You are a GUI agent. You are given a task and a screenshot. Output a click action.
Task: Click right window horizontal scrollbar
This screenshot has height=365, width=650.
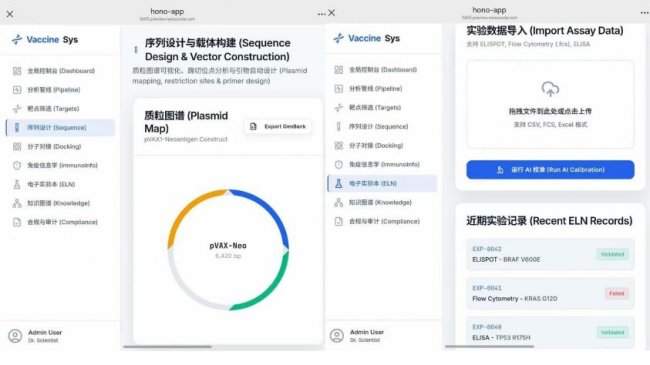click(x=489, y=346)
